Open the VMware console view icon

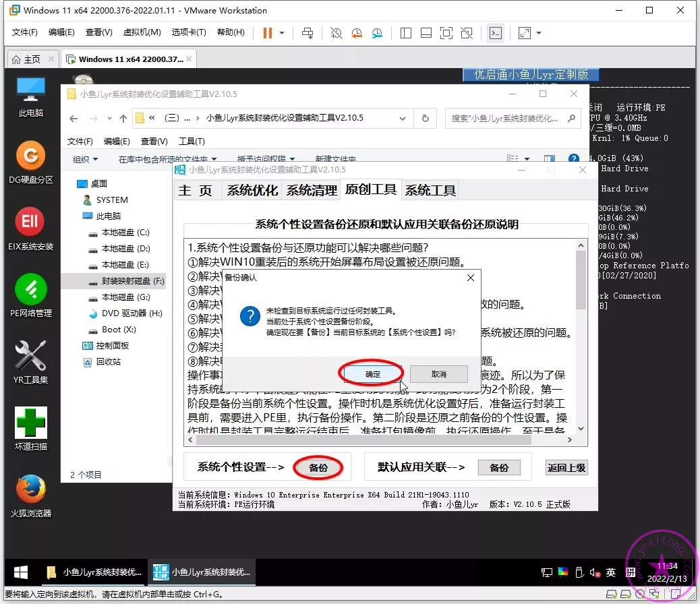496,33
